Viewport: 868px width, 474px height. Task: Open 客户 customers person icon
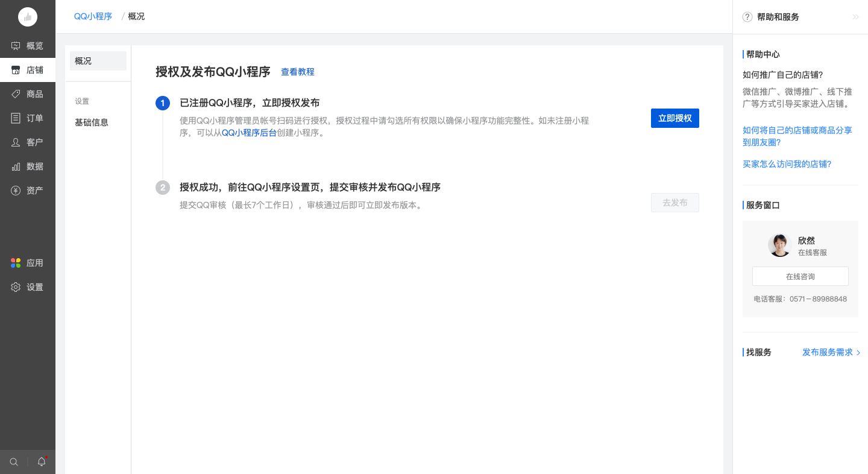point(16,142)
